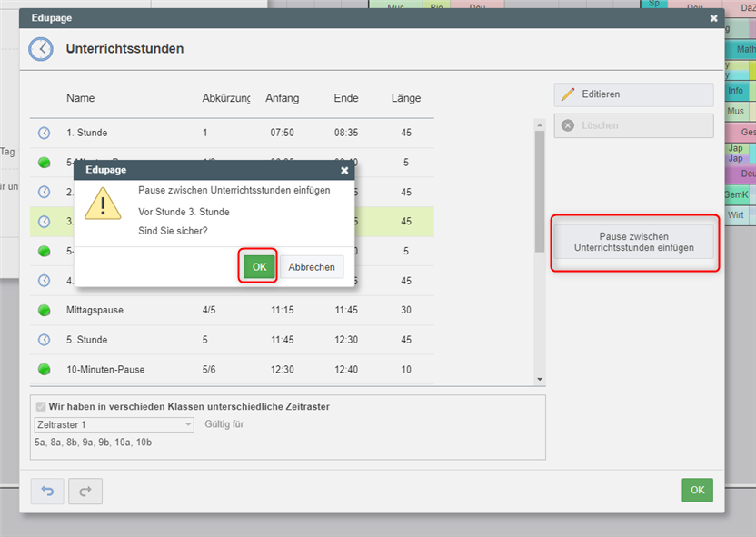Confirm inserting the break with OK

point(259,267)
